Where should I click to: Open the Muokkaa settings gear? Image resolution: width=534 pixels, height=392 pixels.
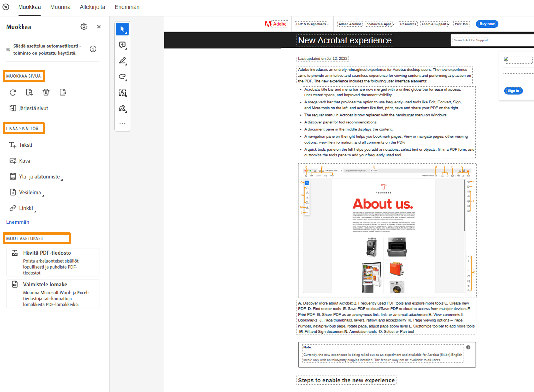coord(84,27)
